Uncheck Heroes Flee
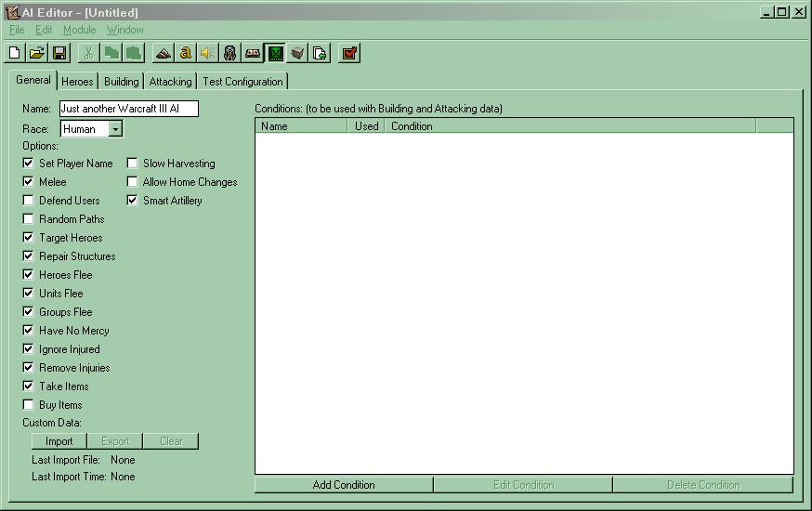812x511 pixels. pos(29,274)
